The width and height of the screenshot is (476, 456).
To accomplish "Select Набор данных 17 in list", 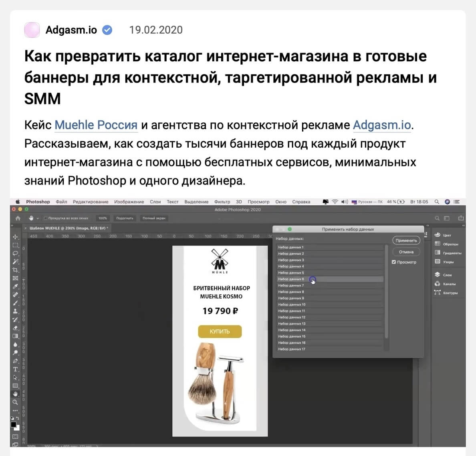I will tap(330, 349).
